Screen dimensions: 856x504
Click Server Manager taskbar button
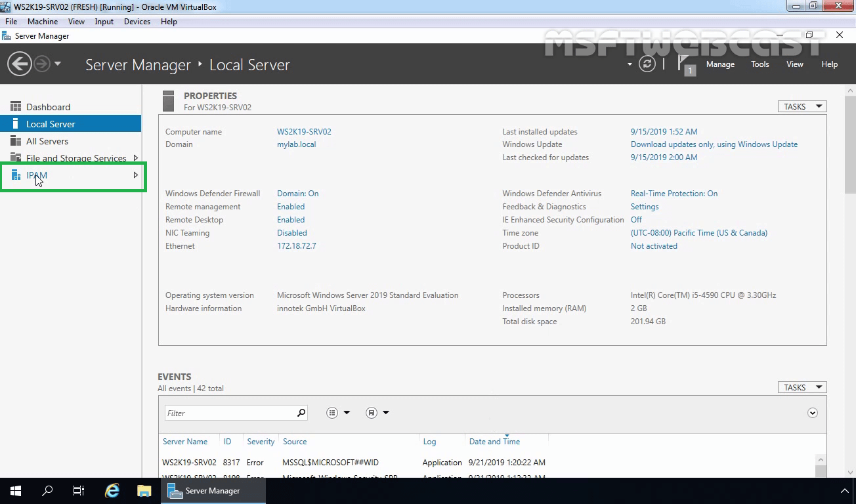(213, 491)
